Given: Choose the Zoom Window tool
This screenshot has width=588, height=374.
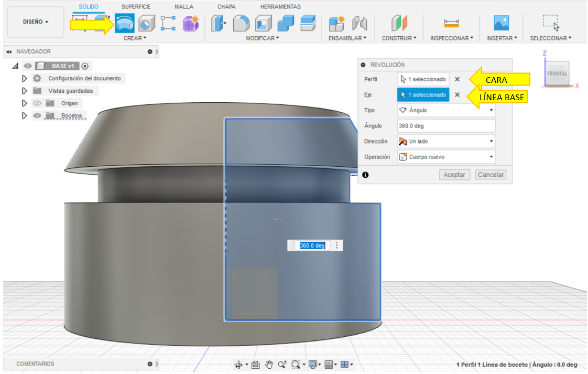Looking at the screenshot, I should pyautogui.click(x=296, y=365).
